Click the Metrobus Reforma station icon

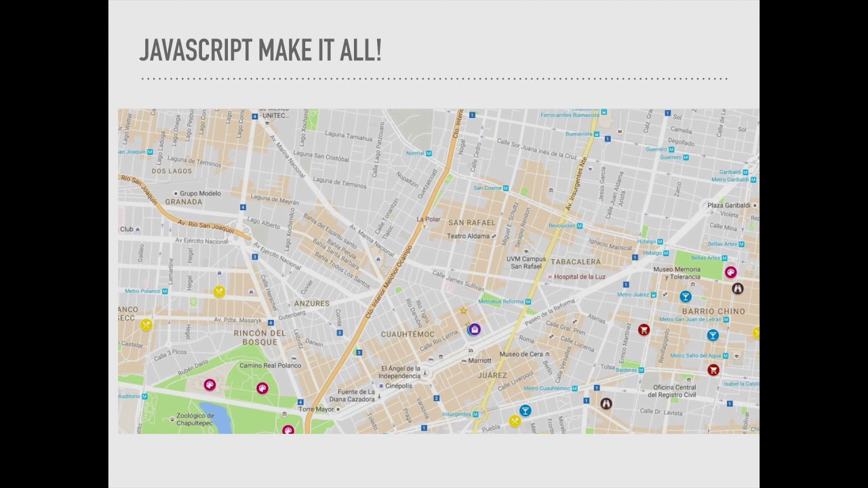tap(528, 301)
